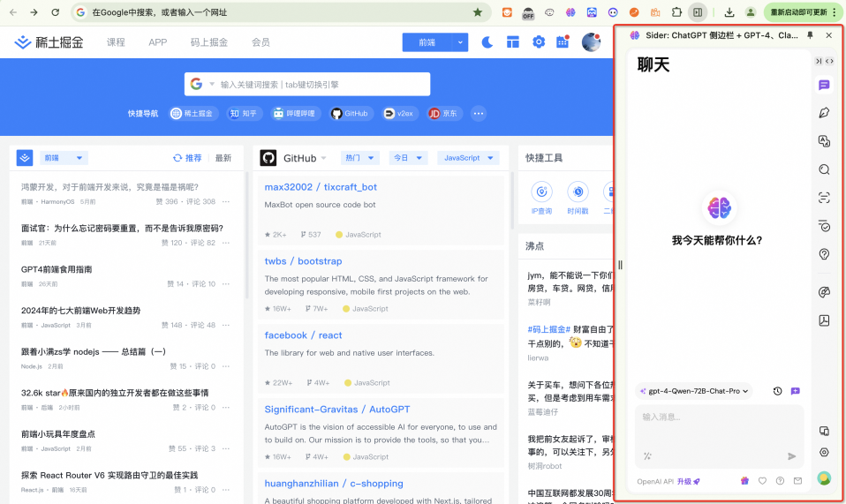846x504 pixels.
Task: Open the 知乎 quick nav link
Action: tap(245, 114)
